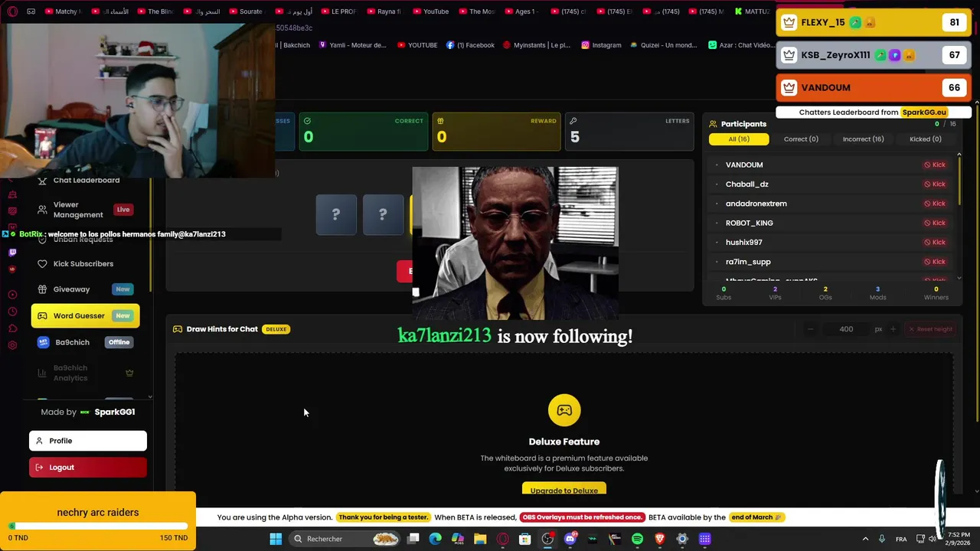Open the Giveaway sidebar item
The image size is (980, 551).
85,289
